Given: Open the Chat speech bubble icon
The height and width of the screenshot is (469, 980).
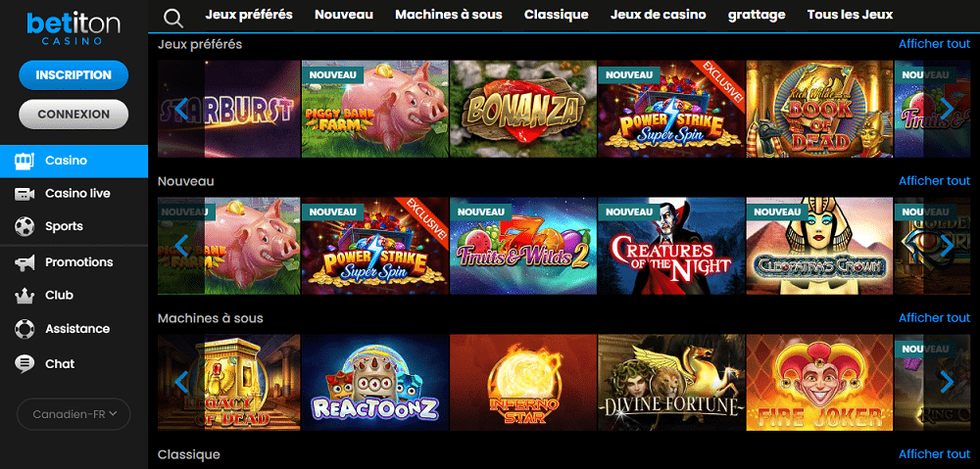Looking at the screenshot, I should (x=24, y=363).
